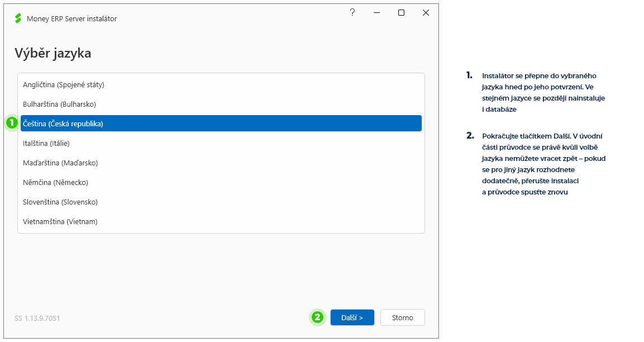Open help via the question mark icon
644x342 pixels.
352,12
